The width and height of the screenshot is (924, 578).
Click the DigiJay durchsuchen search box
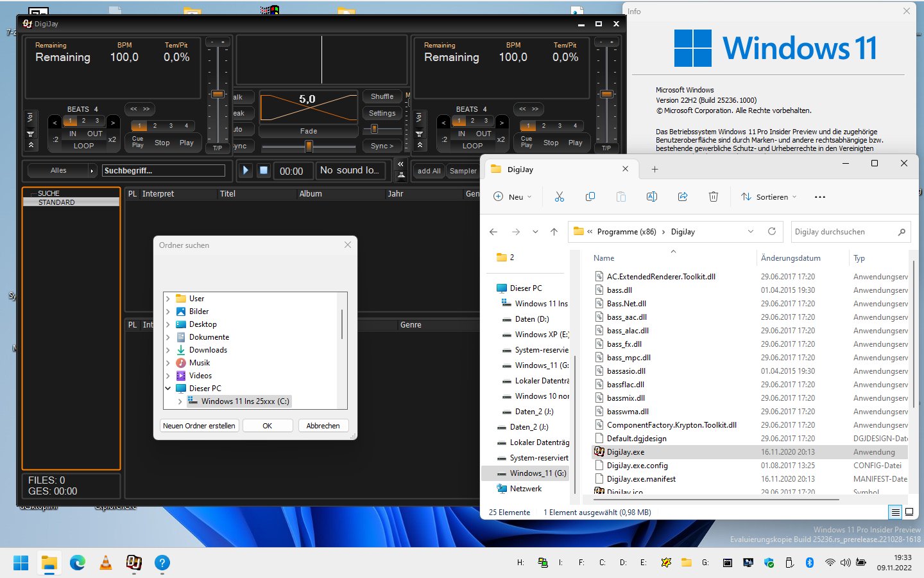tap(850, 232)
